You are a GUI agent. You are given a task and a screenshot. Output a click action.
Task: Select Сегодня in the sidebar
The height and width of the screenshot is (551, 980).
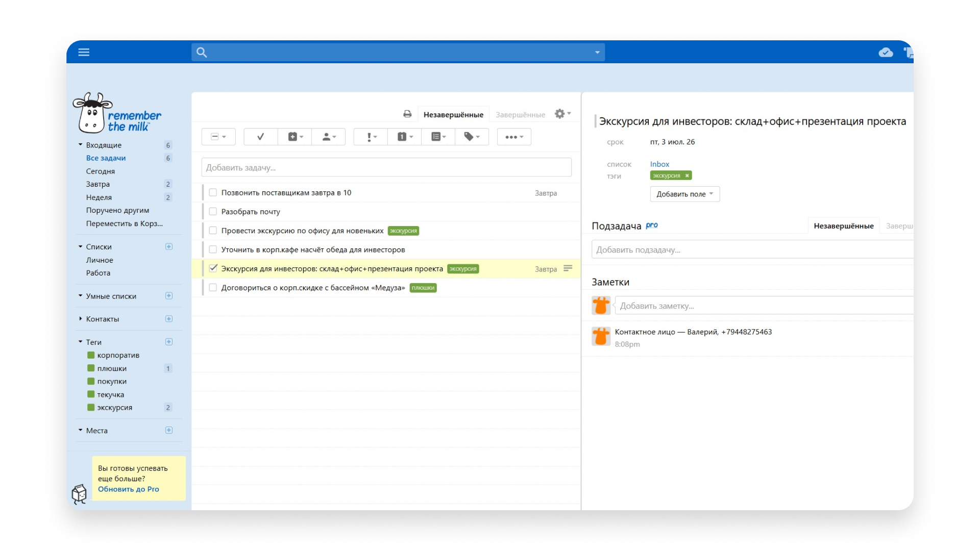tap(100, 171)
